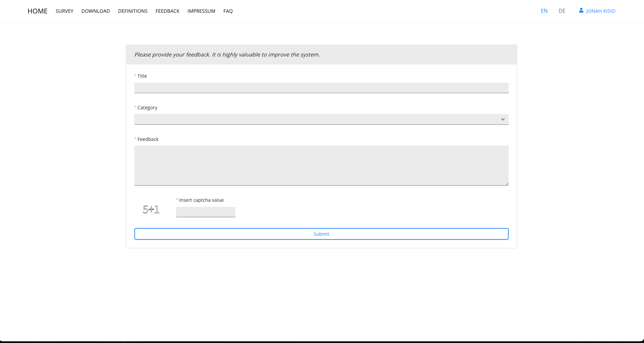Go to the HOME page
644x343 pixels.
pyautogui.click(x=38, y=11)
